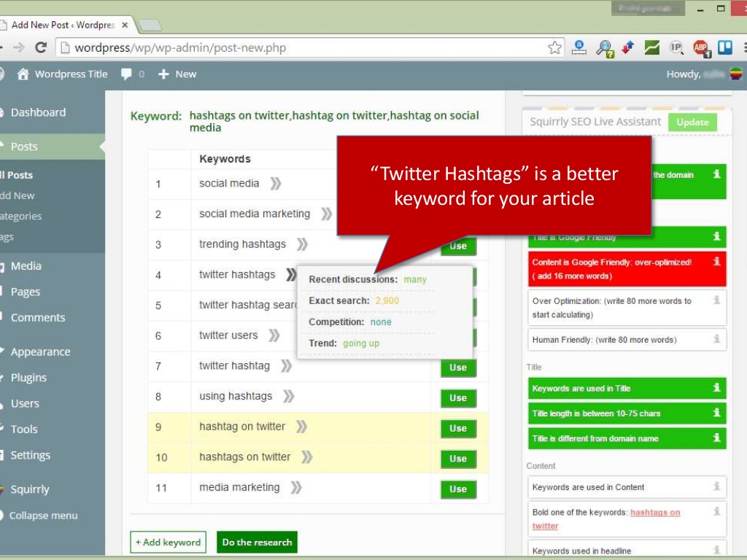This screenshot has width=747, height=560.
Task: Click Do the research button
Action: pyautogui.click(x=258, y=542)
